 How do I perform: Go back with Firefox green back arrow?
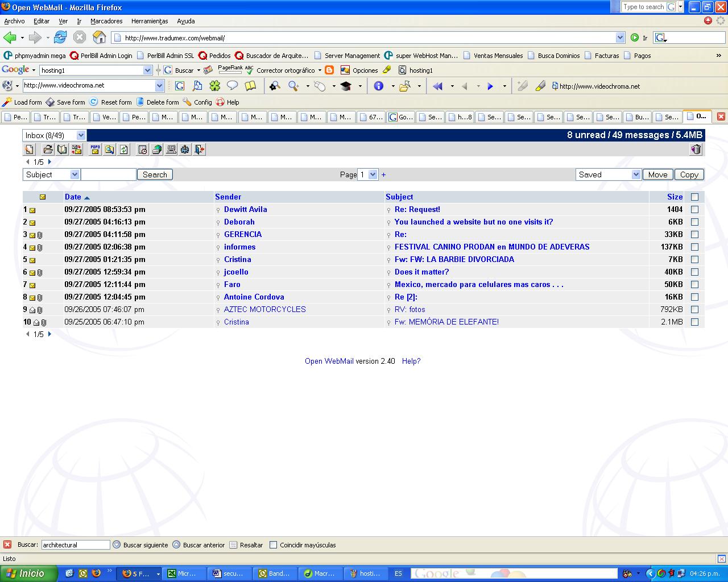tap(10, 38)
